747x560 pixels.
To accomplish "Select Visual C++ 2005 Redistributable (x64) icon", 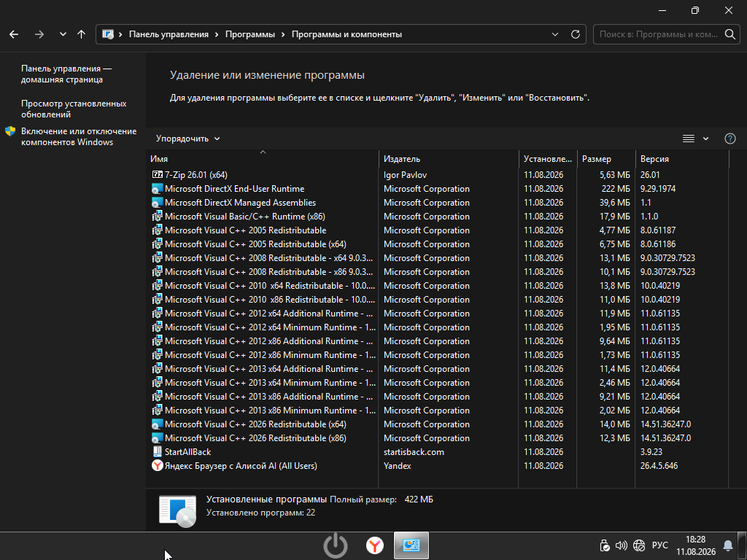I will [158, 244].
